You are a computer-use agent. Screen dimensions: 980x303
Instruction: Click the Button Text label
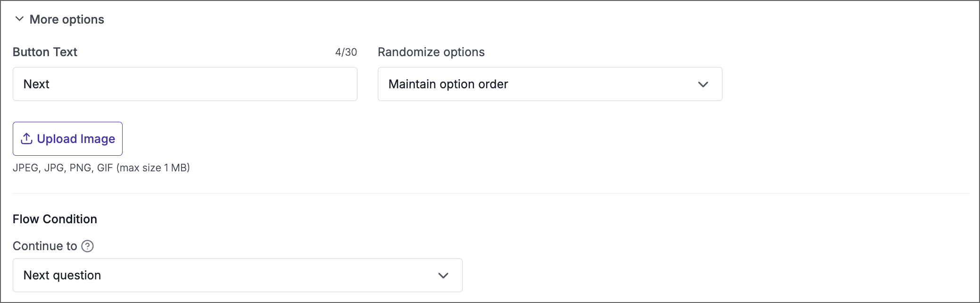pyautogui.click(x=45, y=52)
